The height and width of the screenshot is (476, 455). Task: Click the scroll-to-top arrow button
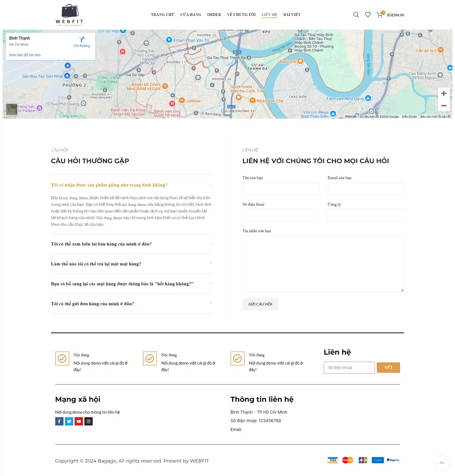coord(441,463)
